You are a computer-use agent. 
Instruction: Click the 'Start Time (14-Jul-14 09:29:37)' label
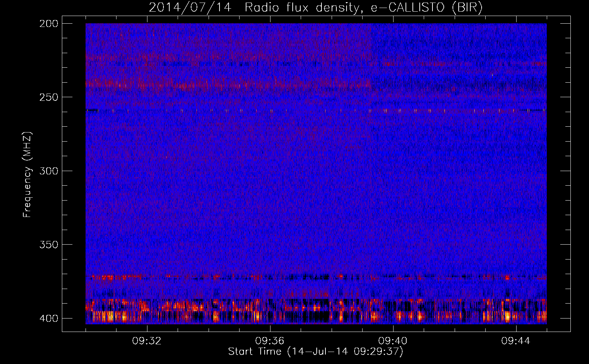316,352
